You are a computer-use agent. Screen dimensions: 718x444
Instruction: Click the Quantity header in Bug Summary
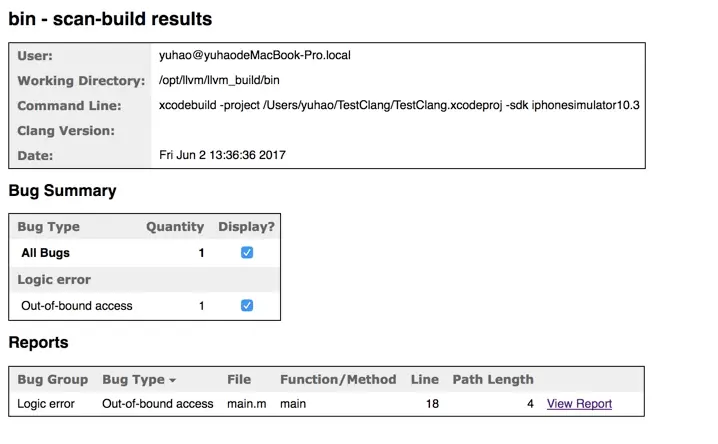tap(175, 227)
